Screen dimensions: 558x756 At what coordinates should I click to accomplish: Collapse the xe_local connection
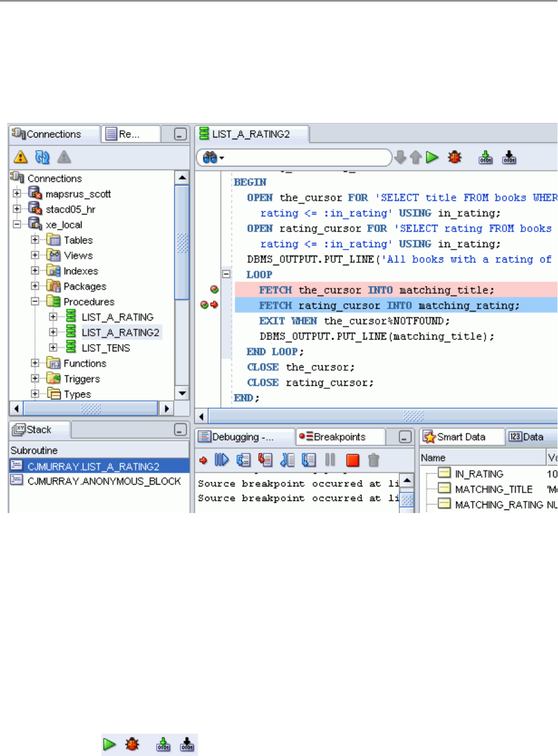(17, 224)
